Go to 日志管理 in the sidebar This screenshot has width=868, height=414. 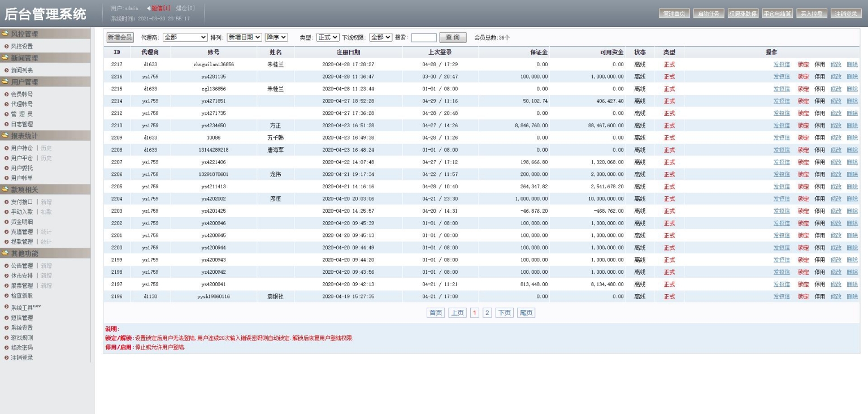[22, 124]
